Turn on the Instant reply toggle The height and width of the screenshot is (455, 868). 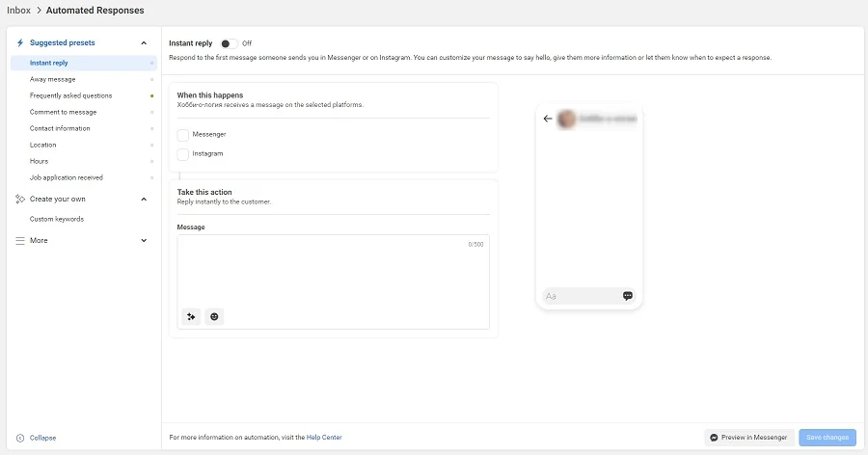click(229, 43)
